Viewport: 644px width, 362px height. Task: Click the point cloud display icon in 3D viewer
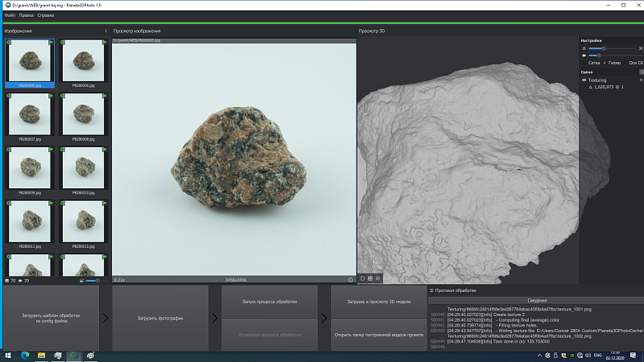(378, 278)
